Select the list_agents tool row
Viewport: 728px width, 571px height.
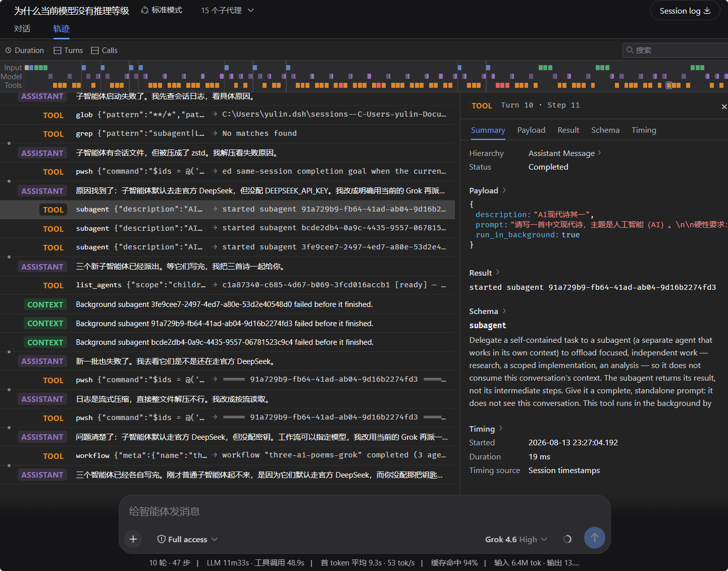pos(227,285)
